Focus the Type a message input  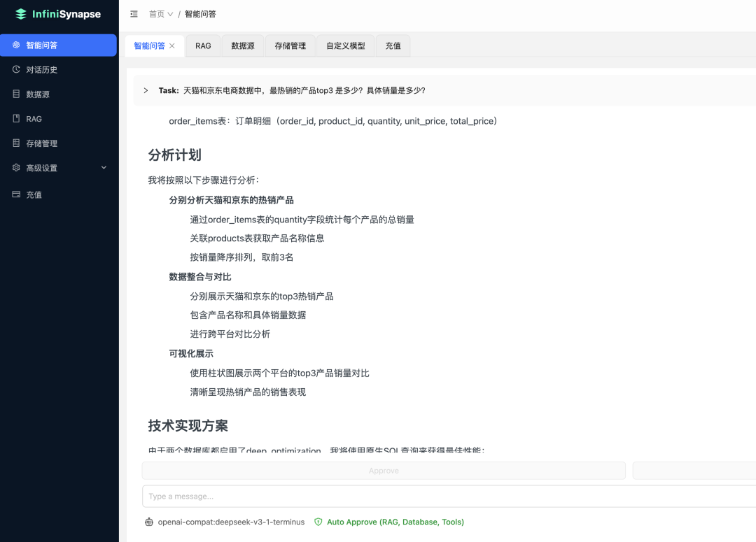point(449,497)
